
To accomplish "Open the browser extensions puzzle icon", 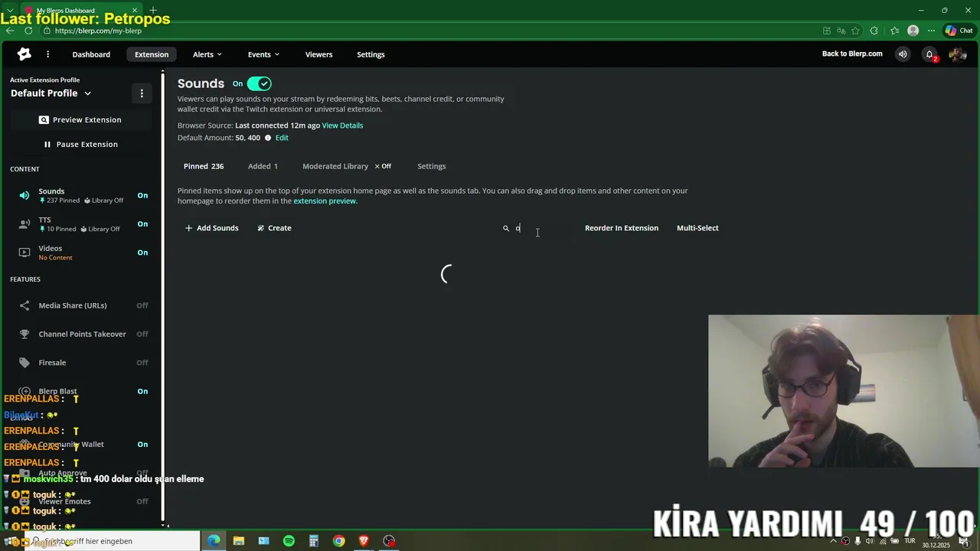I will click(x=874, y=31).
